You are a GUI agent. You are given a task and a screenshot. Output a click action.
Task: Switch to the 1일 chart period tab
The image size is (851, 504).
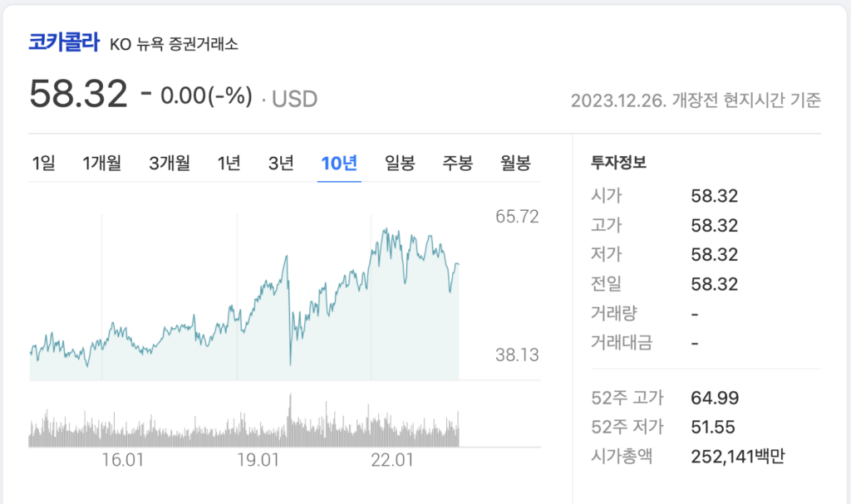tap(45, 164)
